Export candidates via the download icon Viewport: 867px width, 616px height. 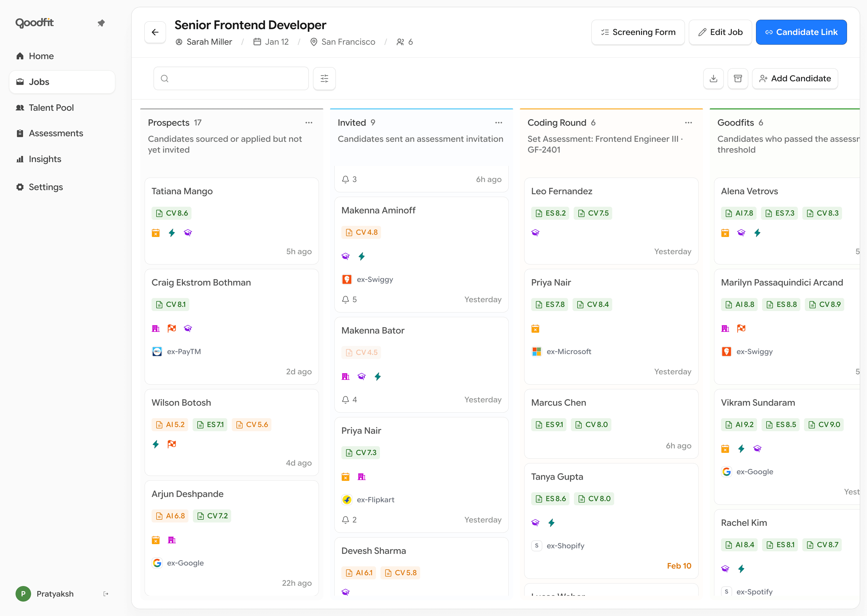pos(714,79)
